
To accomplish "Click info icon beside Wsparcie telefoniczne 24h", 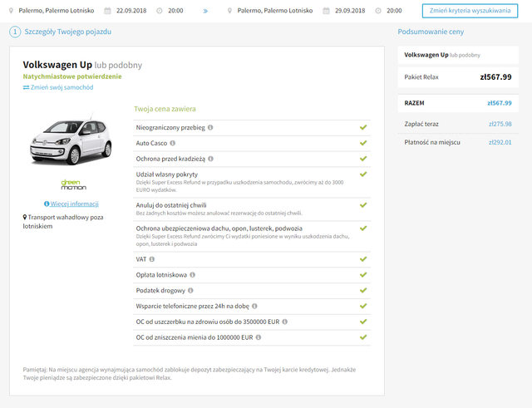I will tap(254, 306).
